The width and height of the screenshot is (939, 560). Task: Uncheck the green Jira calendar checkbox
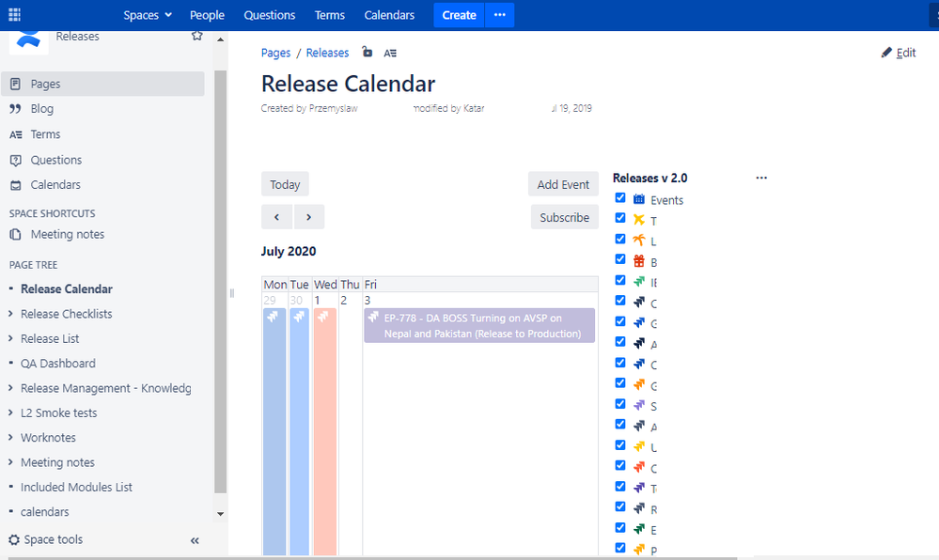pyautogui.click(x=620, y=280)
